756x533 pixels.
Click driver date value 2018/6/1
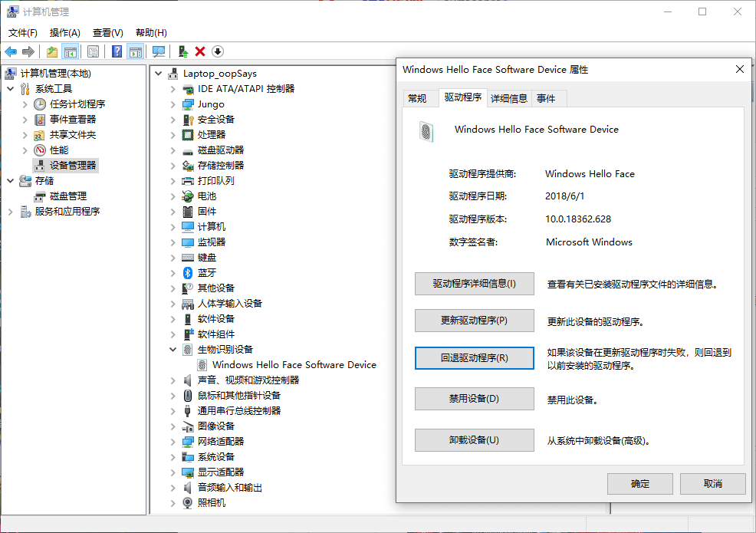564,196
